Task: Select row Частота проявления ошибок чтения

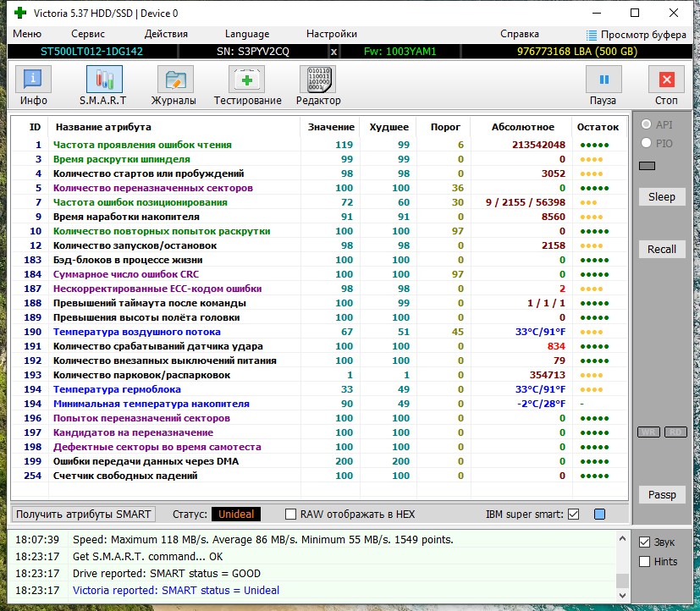Action: point(319,145)
